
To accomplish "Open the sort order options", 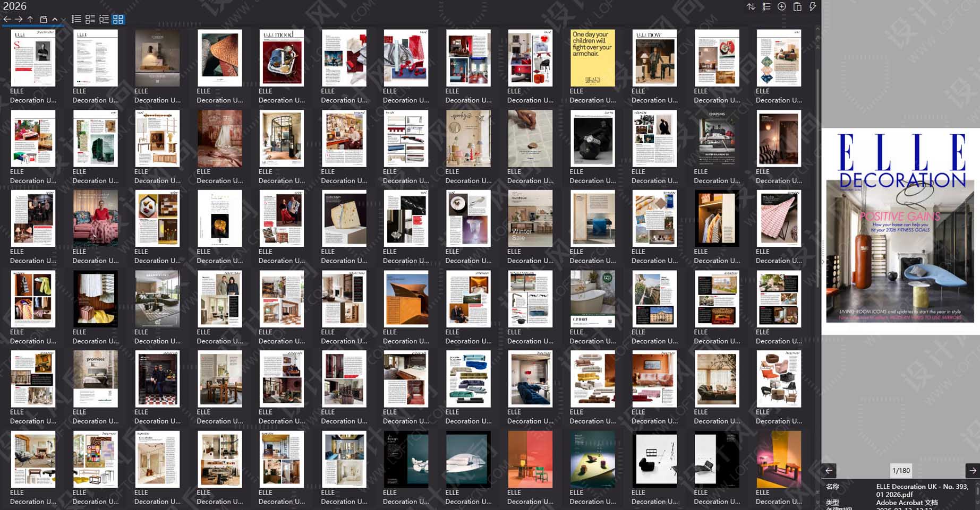I will tap(751, 6).
